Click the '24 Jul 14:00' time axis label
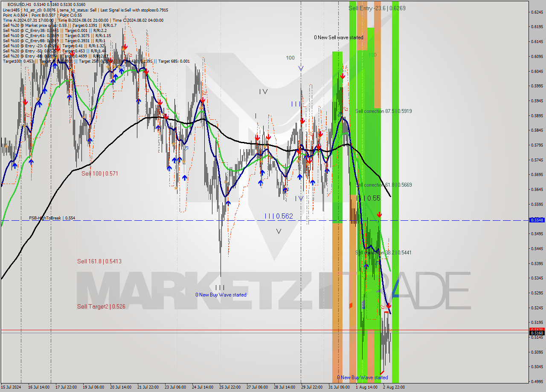The height and width of the screenshot is (392, 546). pos(203,387)
